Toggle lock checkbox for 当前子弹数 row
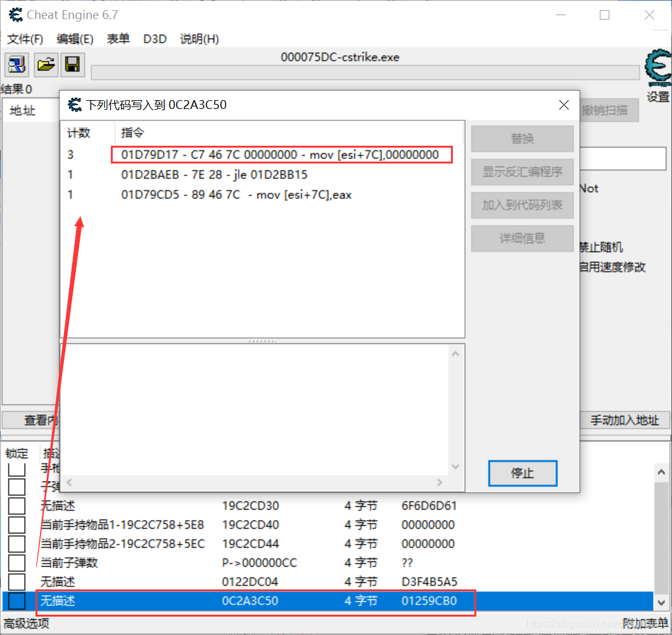Viewport: 672px width, 635px height. coord(16,563)
